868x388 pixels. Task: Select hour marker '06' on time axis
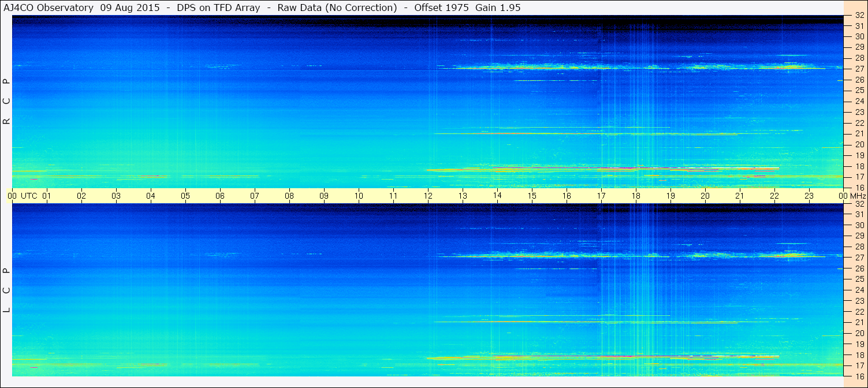tap(220, 196)
